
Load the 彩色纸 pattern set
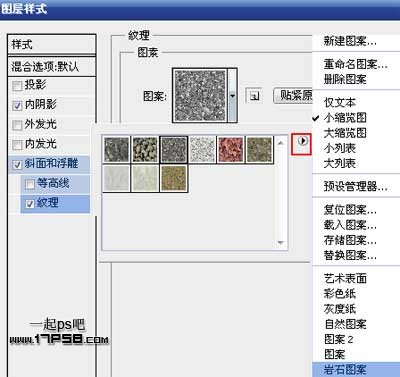tap(339, 294)
